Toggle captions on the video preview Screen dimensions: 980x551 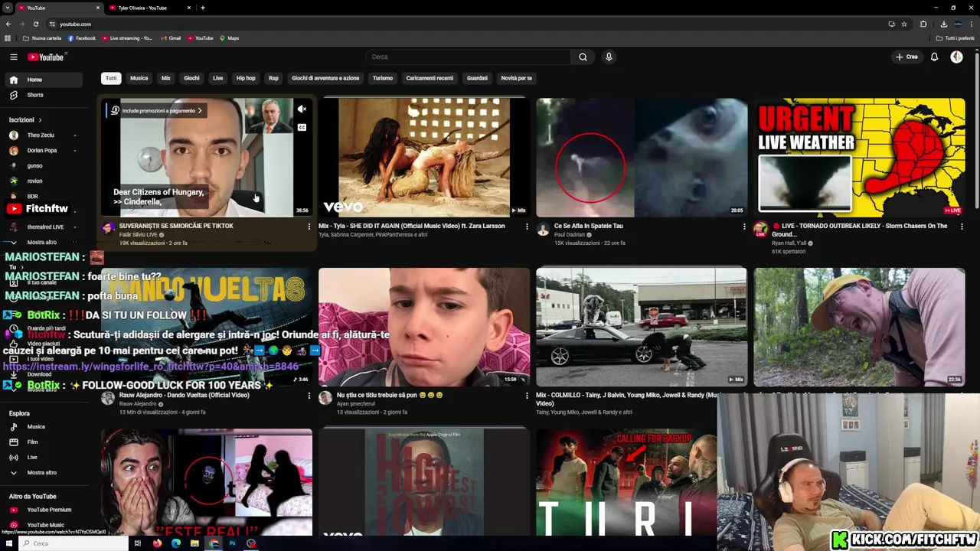(302, 127)
